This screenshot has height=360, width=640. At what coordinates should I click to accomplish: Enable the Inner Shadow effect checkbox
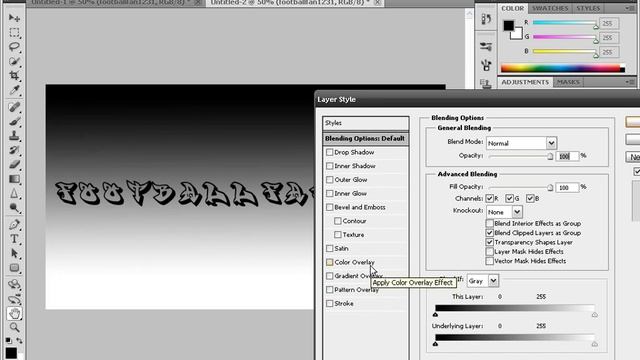(x=329, y=166)
